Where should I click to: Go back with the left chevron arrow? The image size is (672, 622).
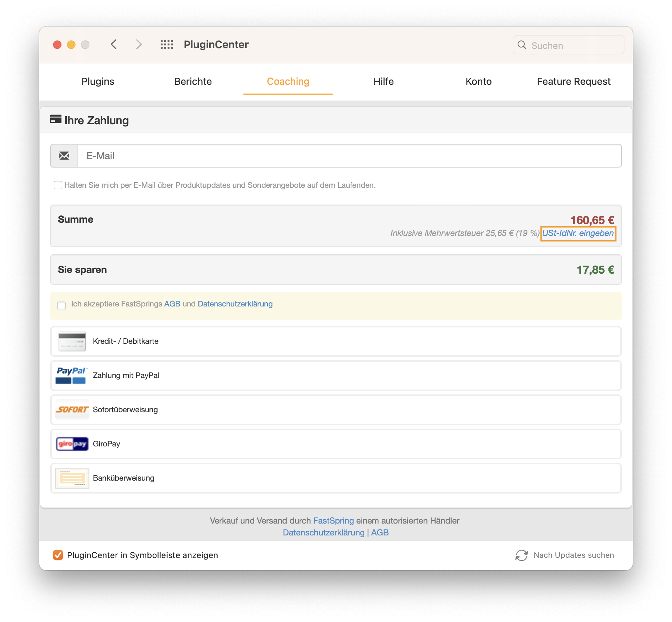tap(114, 45)
